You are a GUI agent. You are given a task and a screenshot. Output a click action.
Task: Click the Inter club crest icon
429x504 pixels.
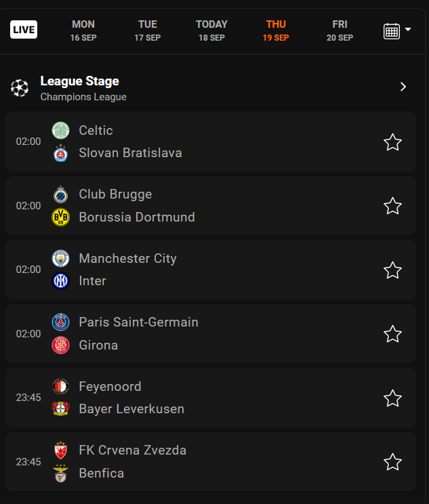61,281
